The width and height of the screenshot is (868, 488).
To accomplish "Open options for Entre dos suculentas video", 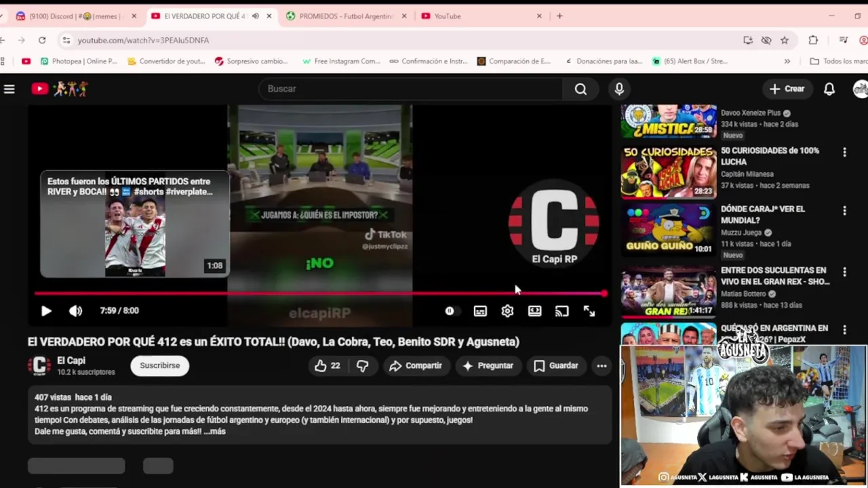I will pyautogui.click(x=844, y=272).
